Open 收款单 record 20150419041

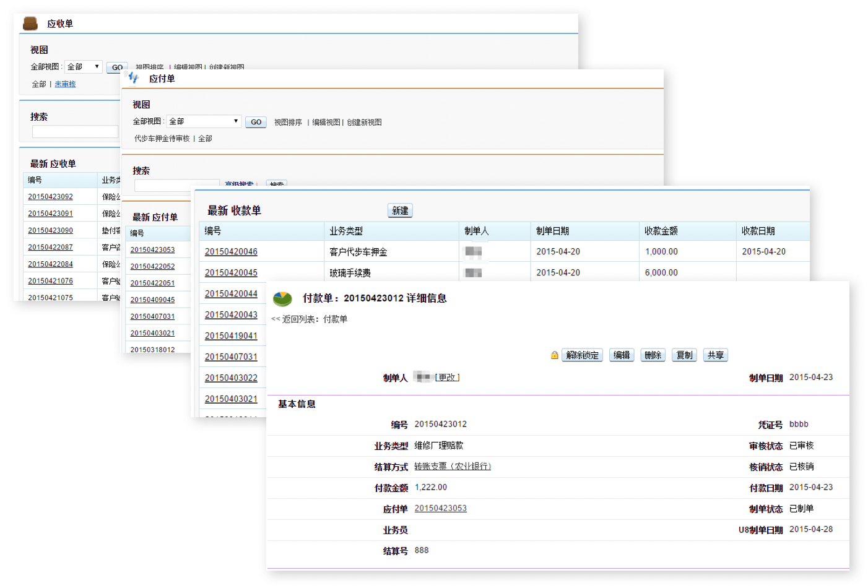pos(231,336)
